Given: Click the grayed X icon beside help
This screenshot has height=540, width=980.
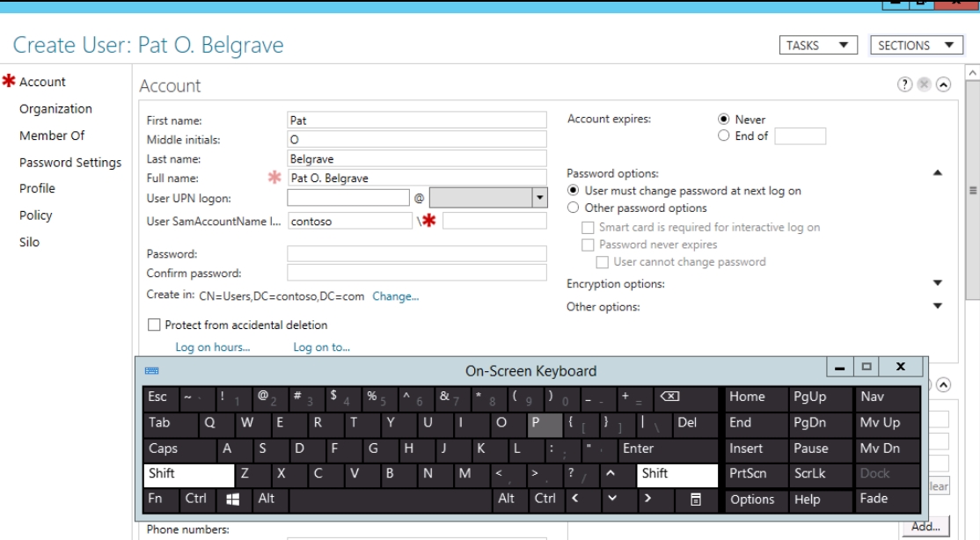Looking at the screenshot, I should pyautogui.click(x=924, y=84).
